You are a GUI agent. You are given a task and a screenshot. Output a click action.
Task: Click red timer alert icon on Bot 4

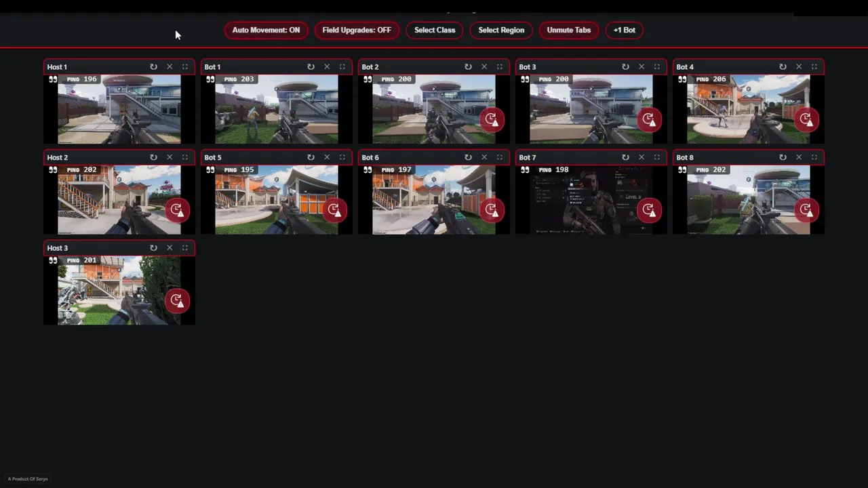tap(806, 119)
